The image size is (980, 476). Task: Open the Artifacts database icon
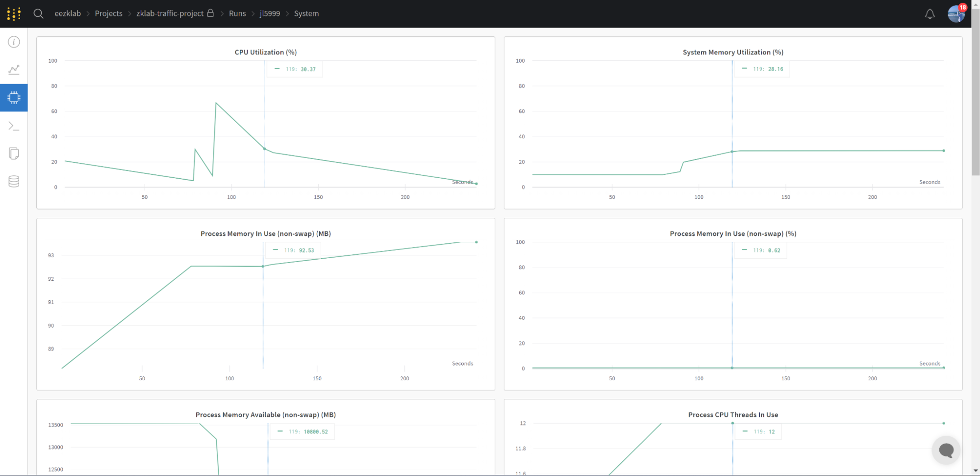[14, 182]
